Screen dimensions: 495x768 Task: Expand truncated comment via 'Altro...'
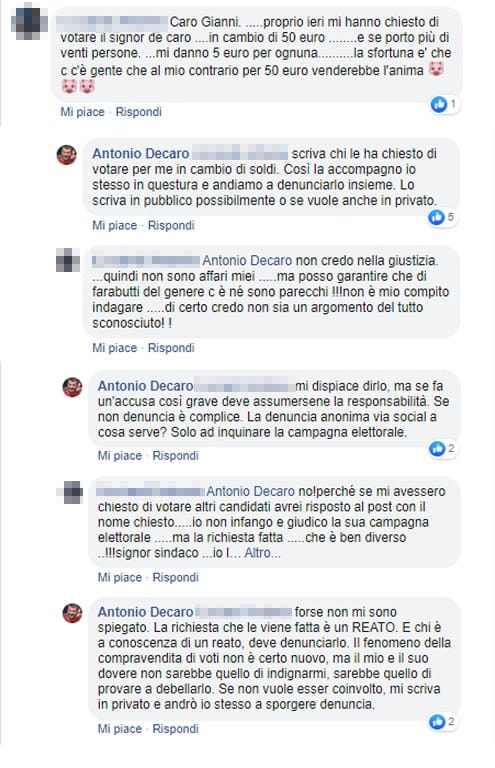click(262, 553)
